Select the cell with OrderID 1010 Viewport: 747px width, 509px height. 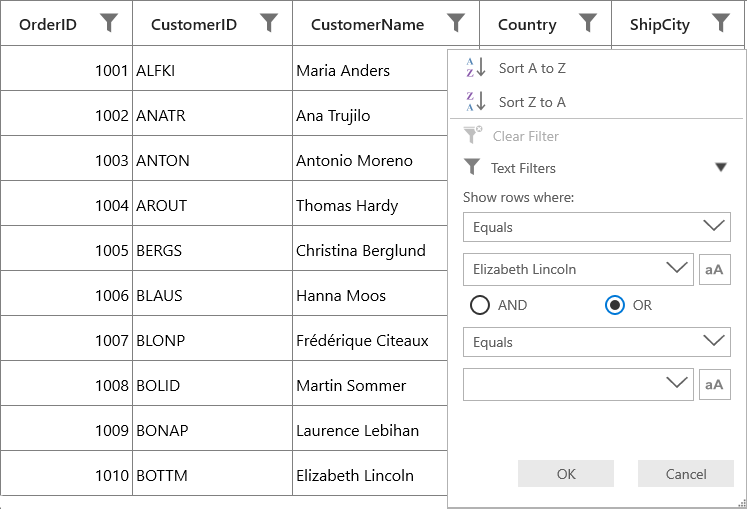(x=66, y=473)
